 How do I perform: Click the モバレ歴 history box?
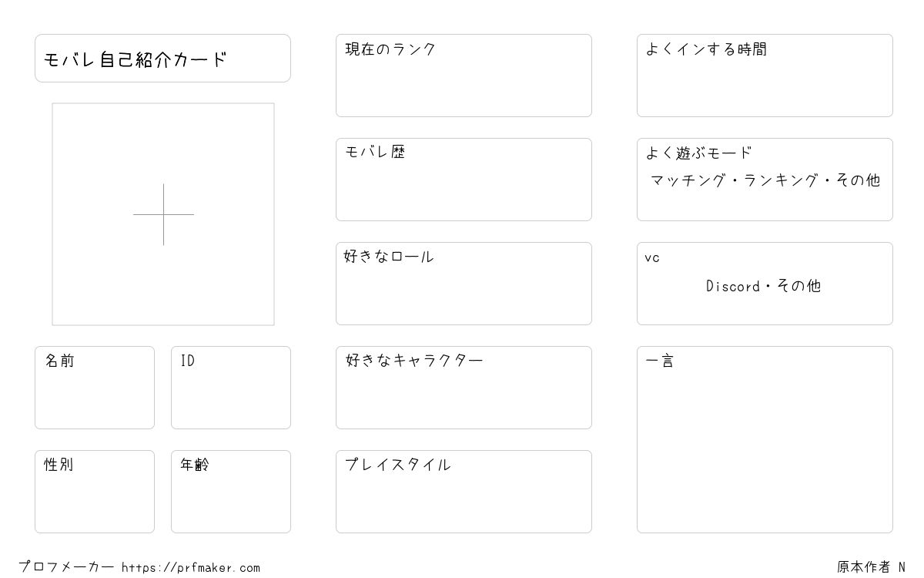pos(464,180)
